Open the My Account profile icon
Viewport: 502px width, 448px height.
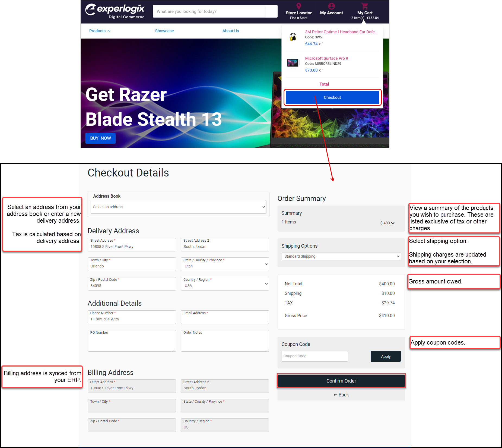tap(331, 6)
